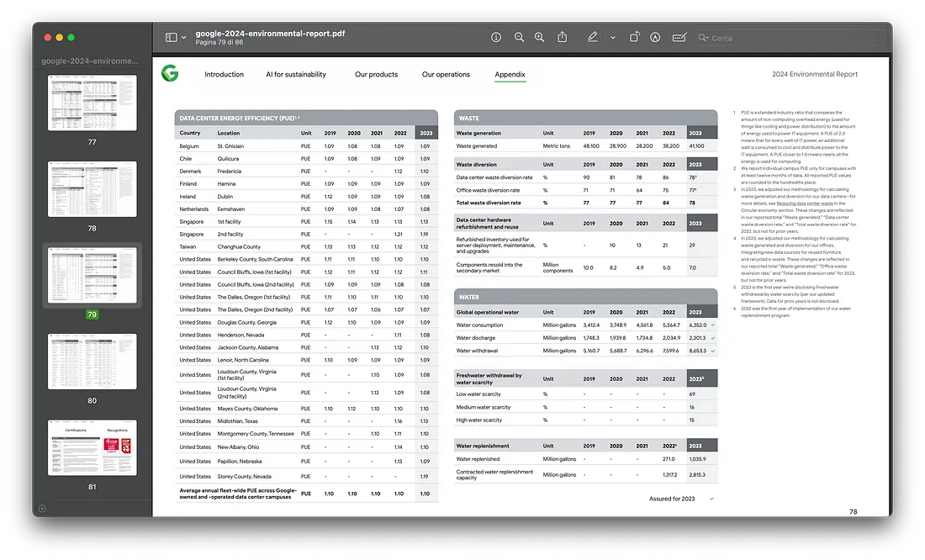Click the Water replenished row label
925x560 pixels.
[x=478, y=459]
